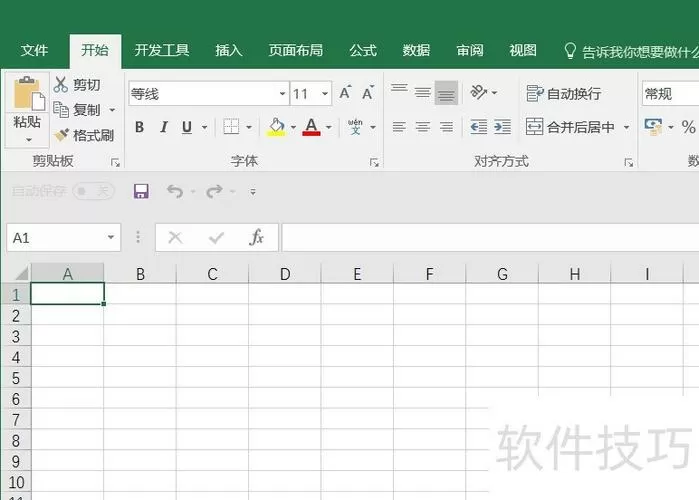Switch to the Developer (开发工具) tab
The width and height of the screenshot is (699, 500).
[162, 50]
